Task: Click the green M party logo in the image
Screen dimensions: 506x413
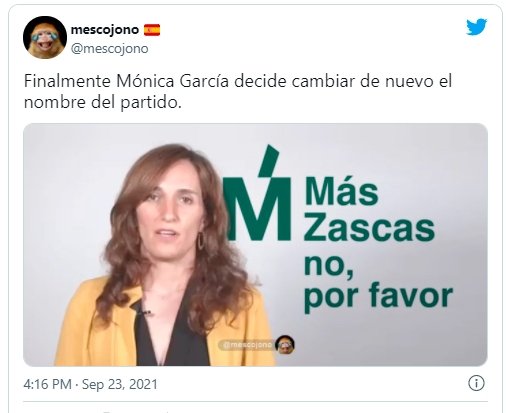Action: coord(258,192)
